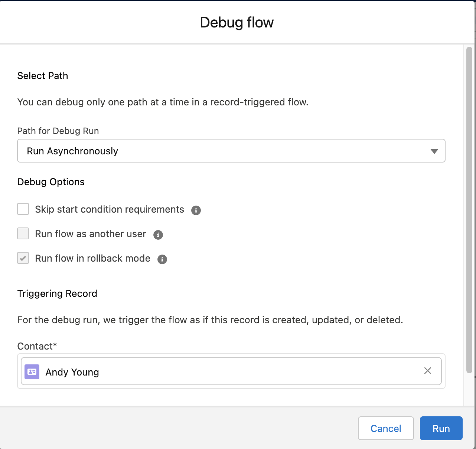This screenshot has height=449, width=476.
Task: Enable Run flow as another user
Action: 23,233
